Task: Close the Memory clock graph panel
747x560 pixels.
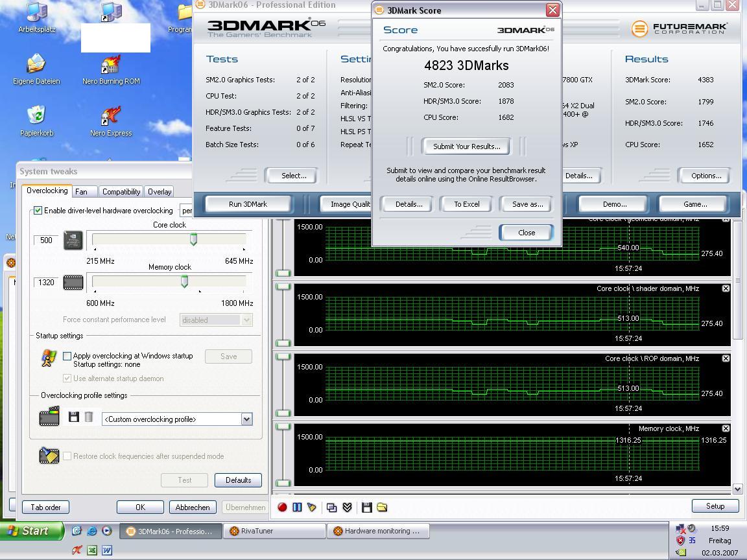Action: coord(726,428)
